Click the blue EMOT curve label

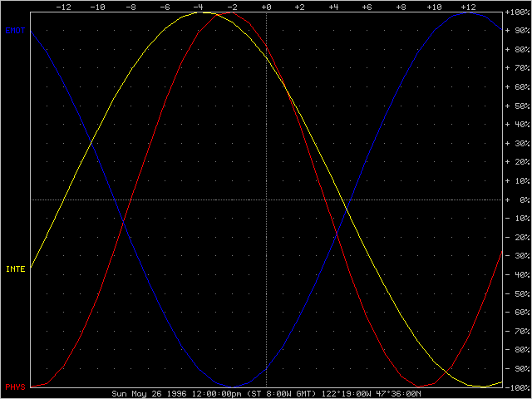pos(15,31)
